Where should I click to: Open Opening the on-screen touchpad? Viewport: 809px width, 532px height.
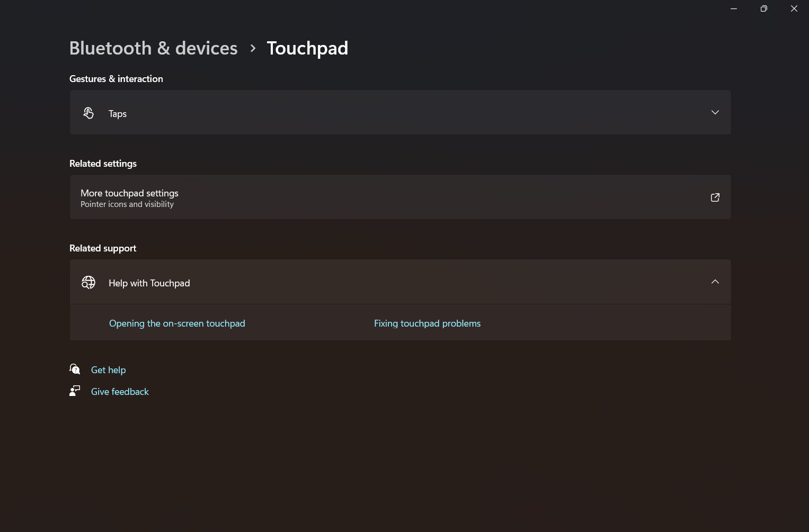[177, 323]
